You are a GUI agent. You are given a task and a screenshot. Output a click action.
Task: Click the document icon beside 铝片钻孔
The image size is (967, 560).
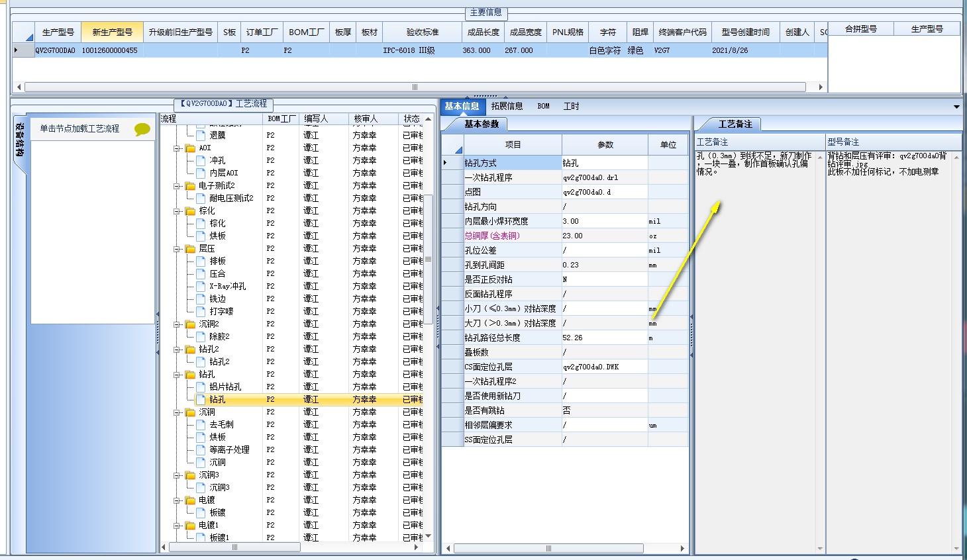(x=201, y=387)
